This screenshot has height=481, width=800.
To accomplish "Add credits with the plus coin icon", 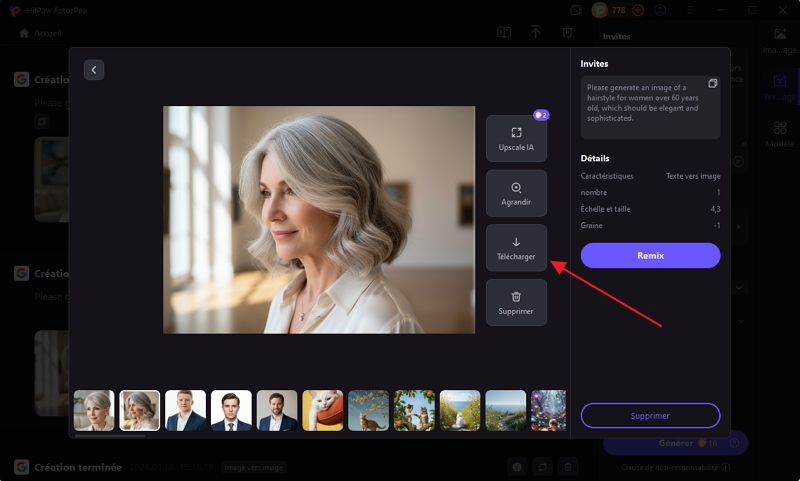I will (638, 10).
